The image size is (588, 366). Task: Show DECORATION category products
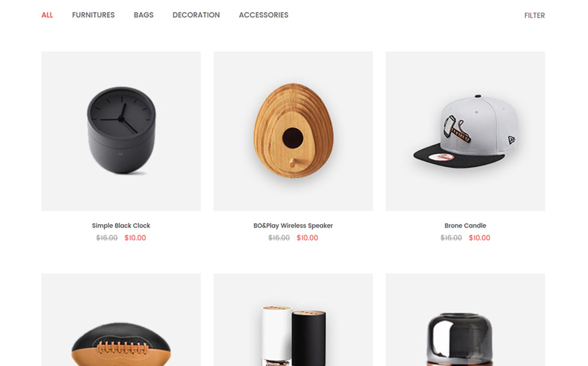tap(196, 15)
